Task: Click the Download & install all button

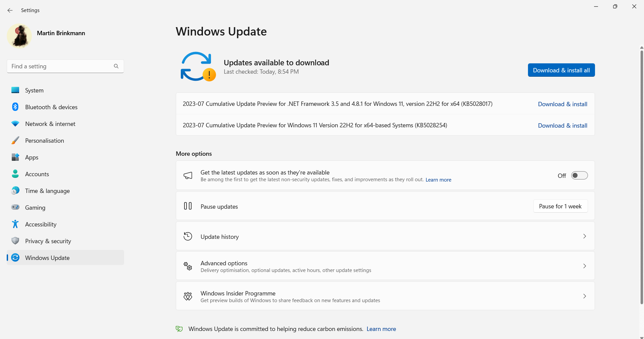Action: click(561, 70)
